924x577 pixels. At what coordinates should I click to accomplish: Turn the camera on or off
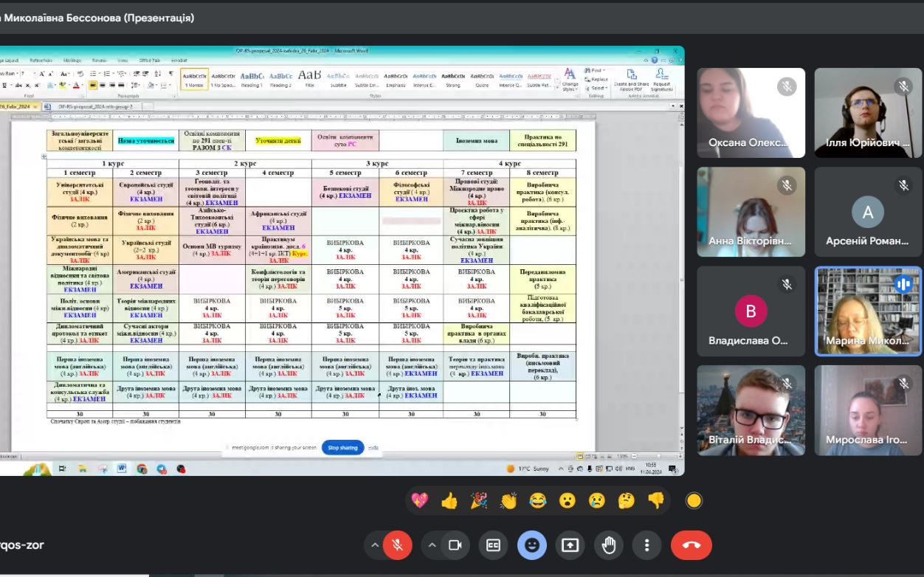pos(455,545)
